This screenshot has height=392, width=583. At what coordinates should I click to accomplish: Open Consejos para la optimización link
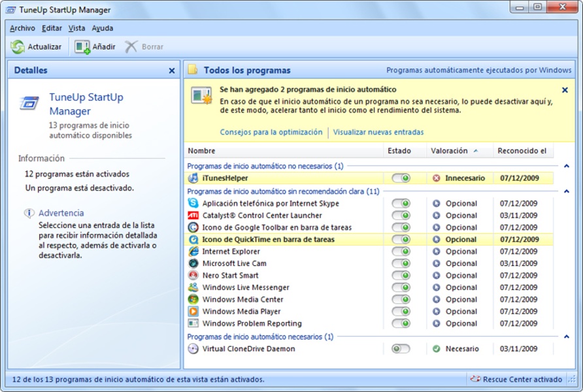click(x=271, y=132)
